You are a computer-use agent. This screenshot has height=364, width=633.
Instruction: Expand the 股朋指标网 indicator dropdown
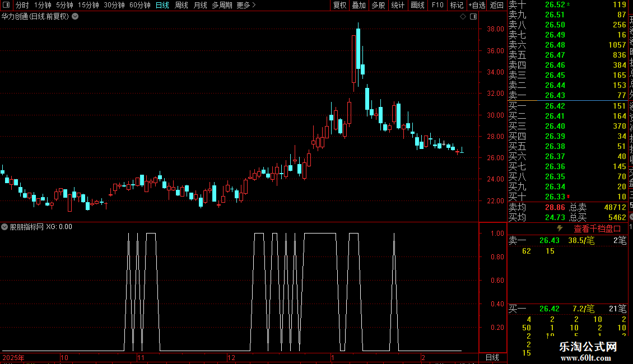[4, 227]
